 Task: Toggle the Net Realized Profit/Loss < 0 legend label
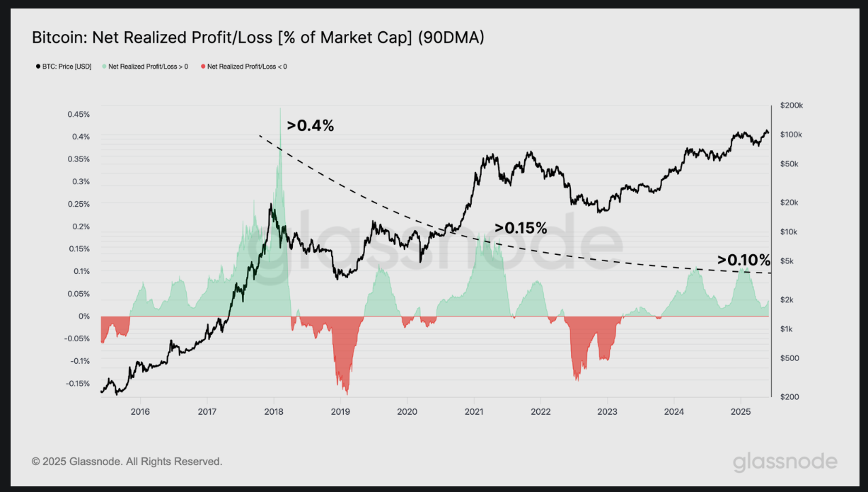tap(247, 67)
